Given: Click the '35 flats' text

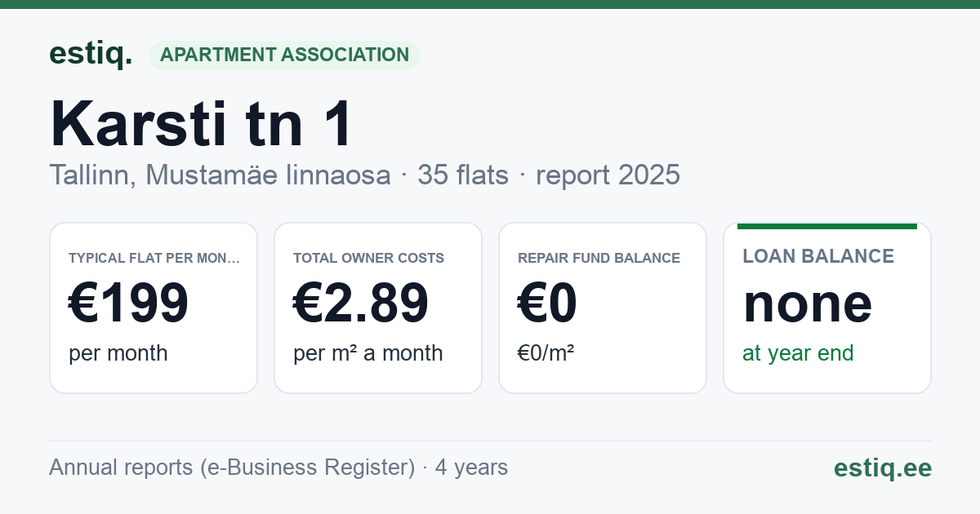Looking at the screenshot, I should coord(463,175).
